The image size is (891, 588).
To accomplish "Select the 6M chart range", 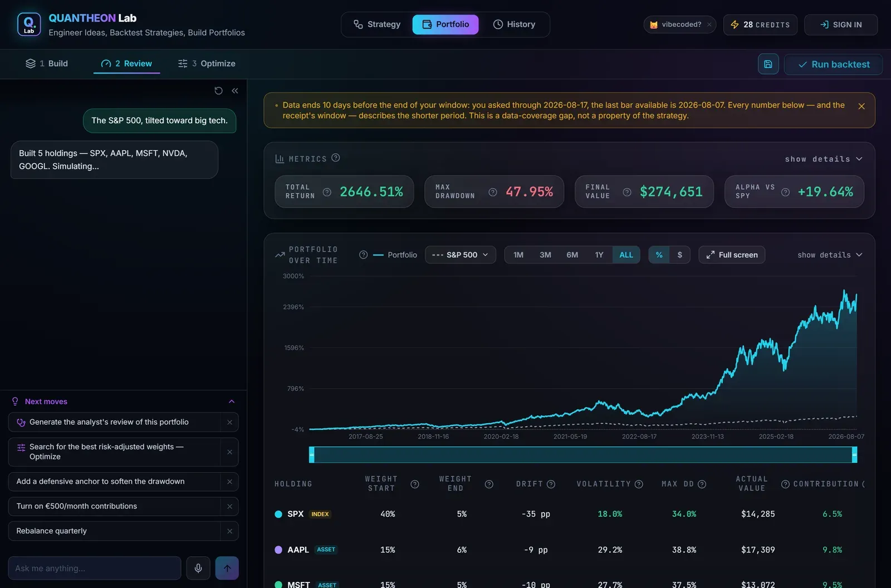I will (572, 254).
